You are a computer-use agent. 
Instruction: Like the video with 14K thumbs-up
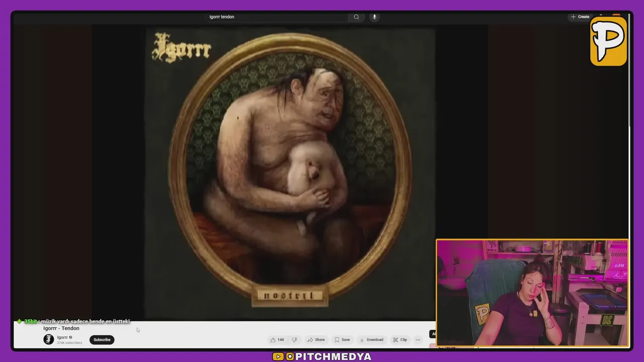[277, 340]
